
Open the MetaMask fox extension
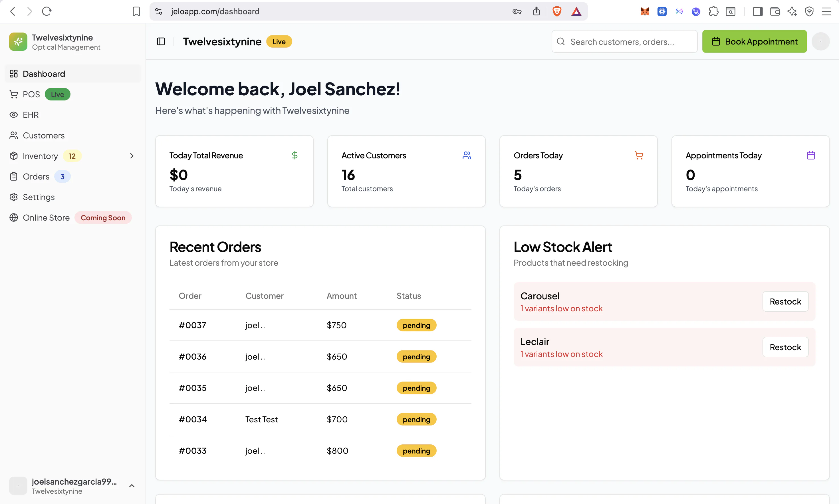[645, 11]
